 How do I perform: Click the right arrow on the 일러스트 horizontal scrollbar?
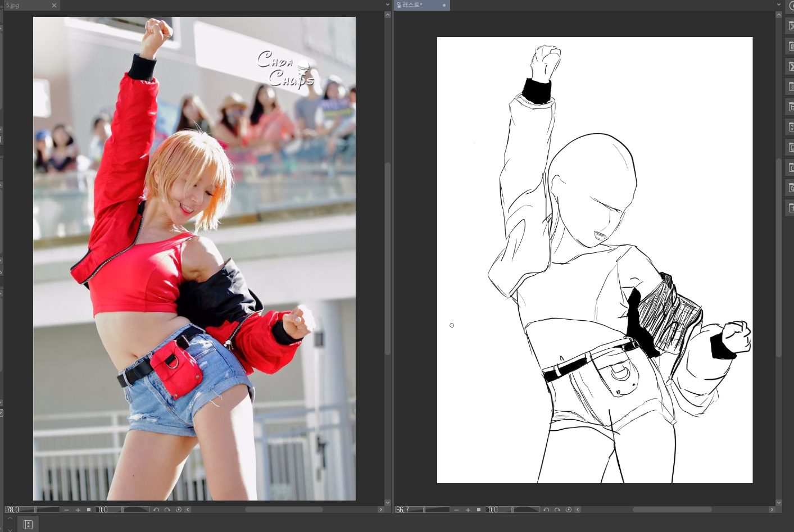[x=772, y=510]
